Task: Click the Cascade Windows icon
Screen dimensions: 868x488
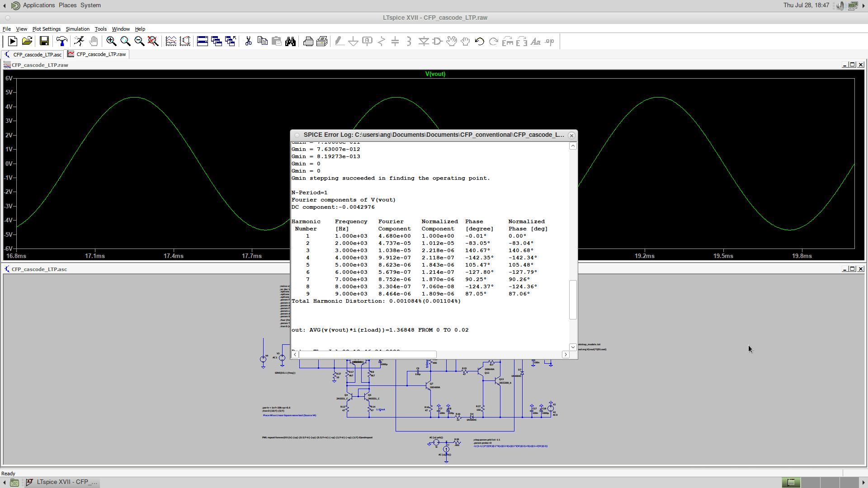Action: [x=217, y=42]
